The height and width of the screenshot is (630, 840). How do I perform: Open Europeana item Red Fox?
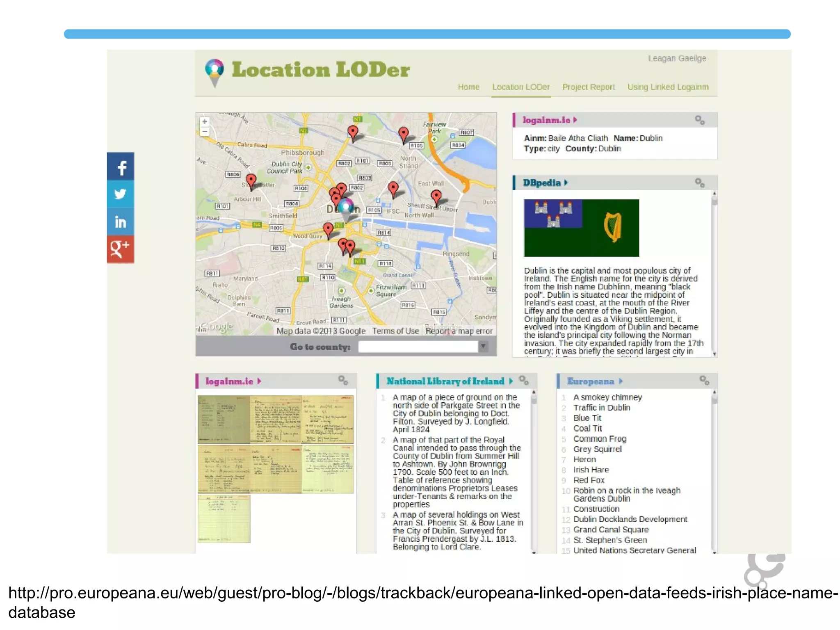(589, 480)
